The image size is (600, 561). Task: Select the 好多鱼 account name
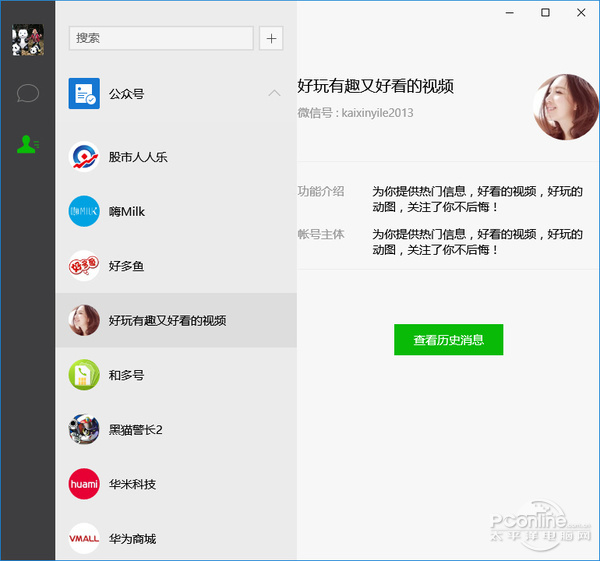pyautogui.click(x=127, y=266)
